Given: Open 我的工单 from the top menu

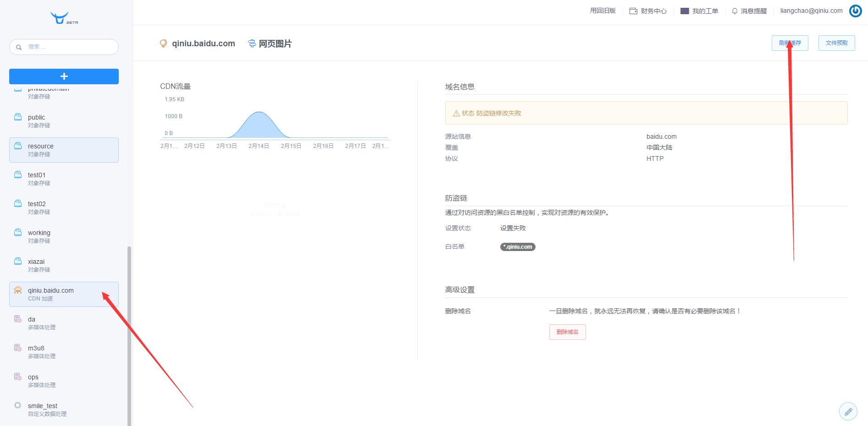Looking at the screenshot, I should 705,11.
